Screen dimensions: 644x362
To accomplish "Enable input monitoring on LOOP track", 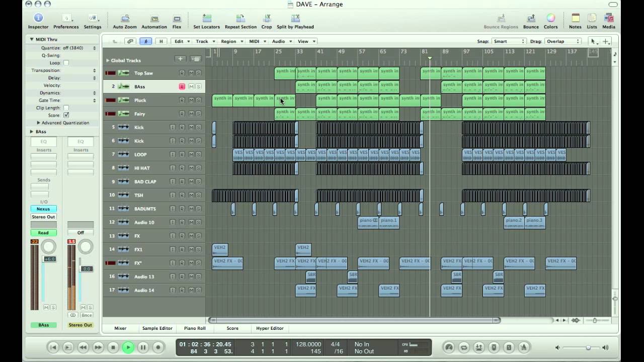I will [x=173, y=154].
